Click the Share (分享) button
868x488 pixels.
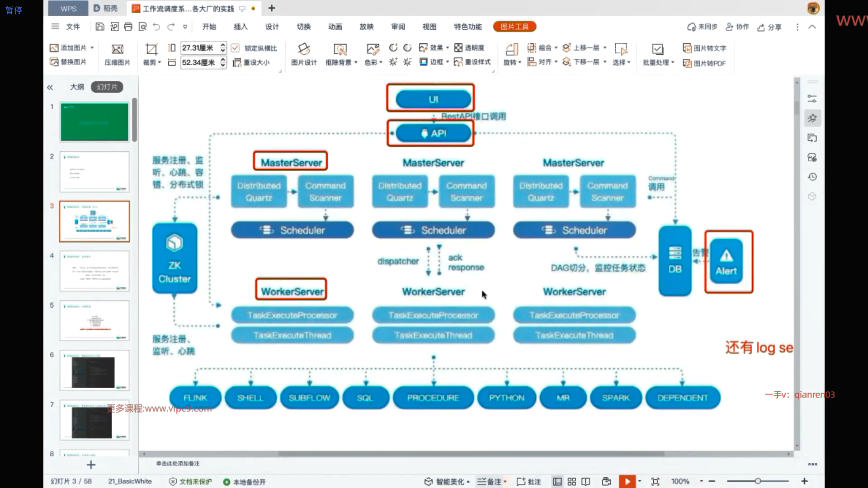pos(769,27)
